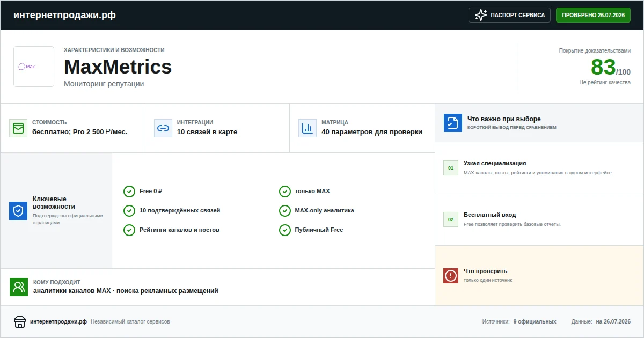This screenshot has height=338, width=644.
Task: Click the check icon next to только MAX
Action: point(285,192)
